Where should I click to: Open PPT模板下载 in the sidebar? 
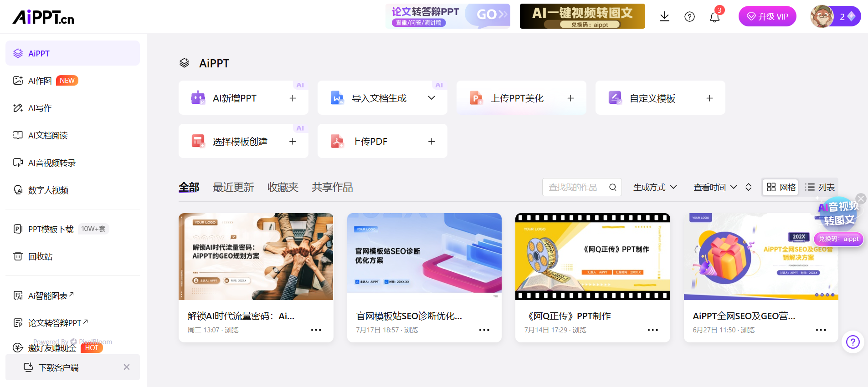point(72,229)
